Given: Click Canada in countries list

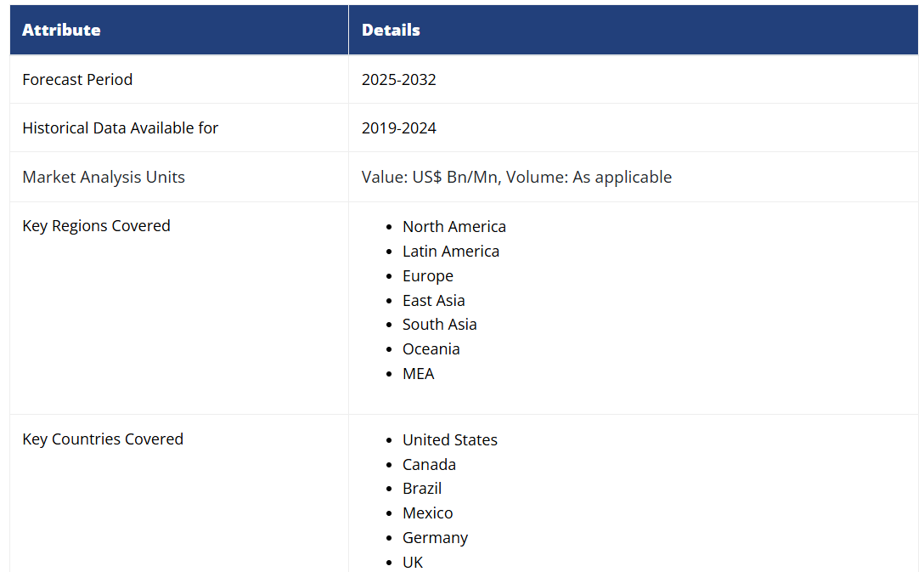Looking at the screenshot, I should 429,464.
